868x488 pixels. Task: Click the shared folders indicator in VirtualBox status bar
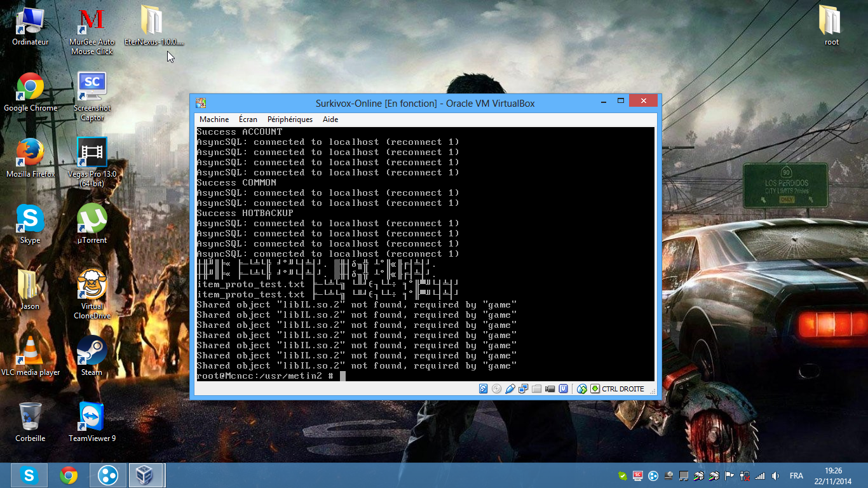pyautogui.click(x=536, y=389)
